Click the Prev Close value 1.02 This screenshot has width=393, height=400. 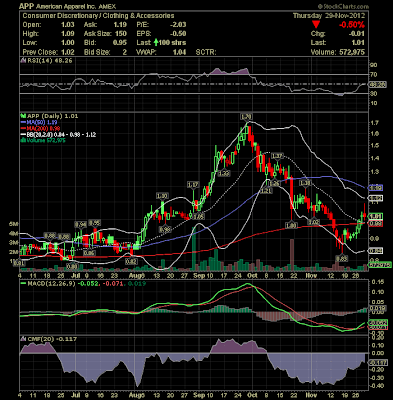pyautogui.click(x=68, y=52)
